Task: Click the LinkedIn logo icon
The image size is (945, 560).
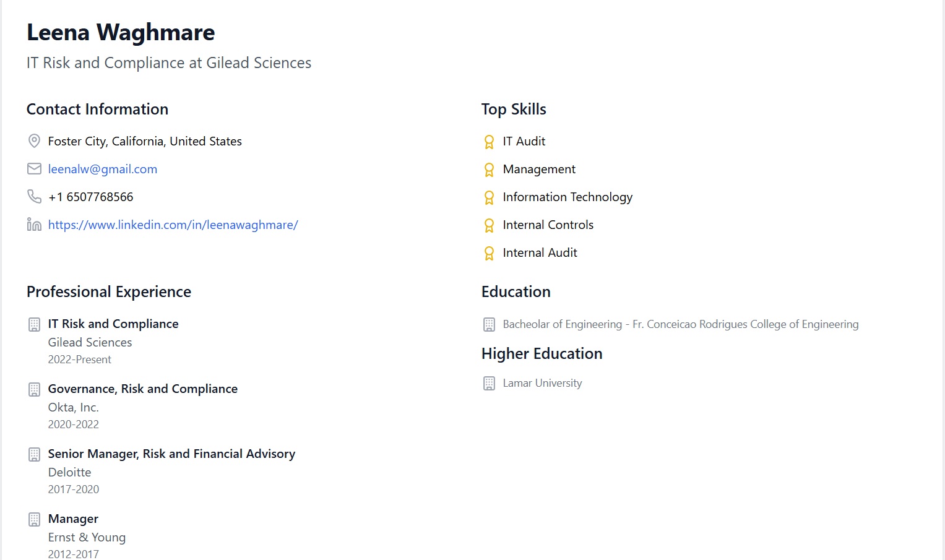Action: click(35, 225)
